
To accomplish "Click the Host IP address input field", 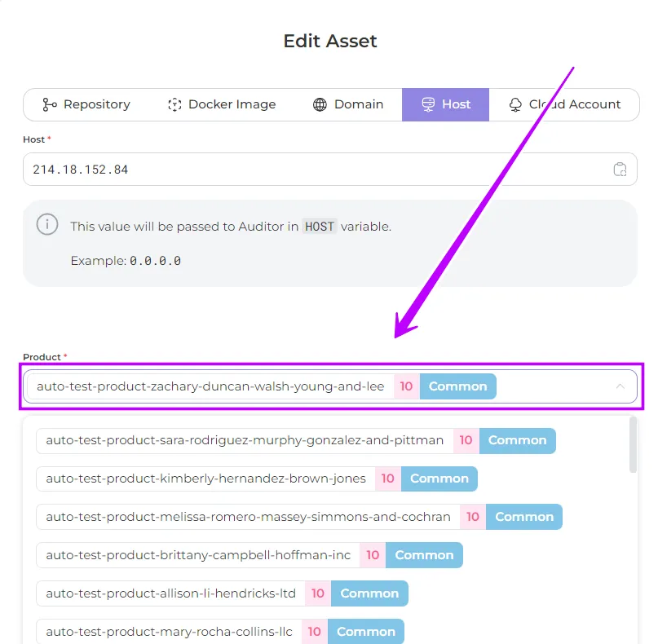I will pos(318,170).
